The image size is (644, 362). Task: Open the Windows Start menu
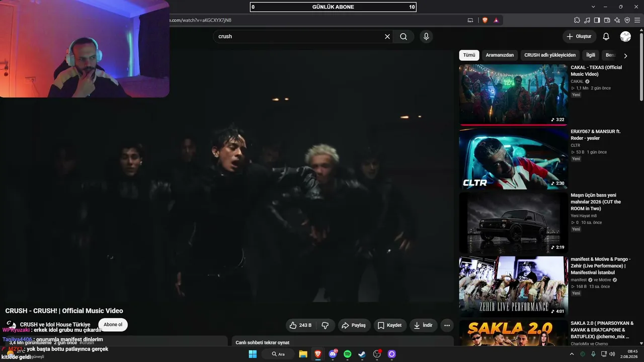point(253,354)
